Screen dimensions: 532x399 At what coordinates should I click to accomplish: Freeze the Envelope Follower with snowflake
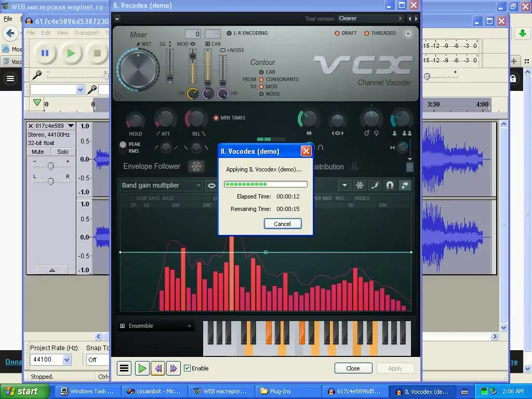(x=196, y=166)
